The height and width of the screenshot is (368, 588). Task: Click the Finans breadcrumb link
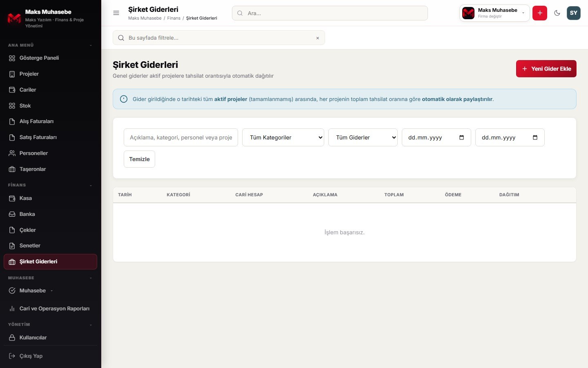tap(174, 18)
